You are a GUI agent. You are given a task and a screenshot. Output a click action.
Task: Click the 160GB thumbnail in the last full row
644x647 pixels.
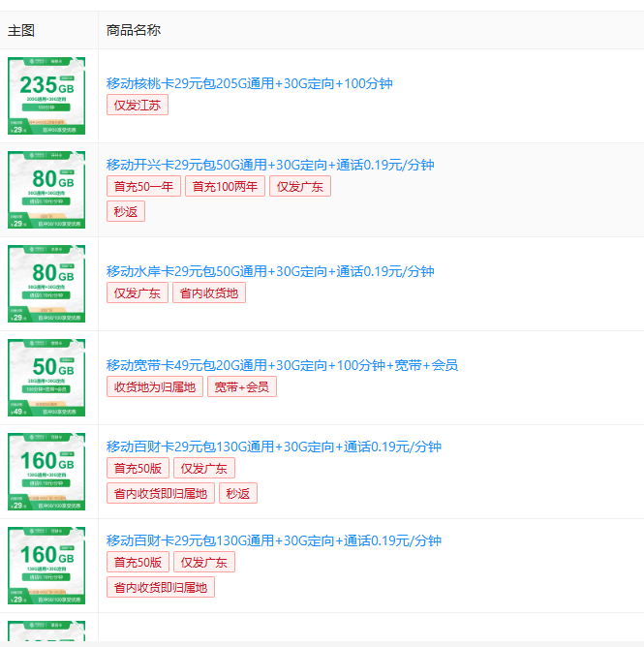coord(46,566)
